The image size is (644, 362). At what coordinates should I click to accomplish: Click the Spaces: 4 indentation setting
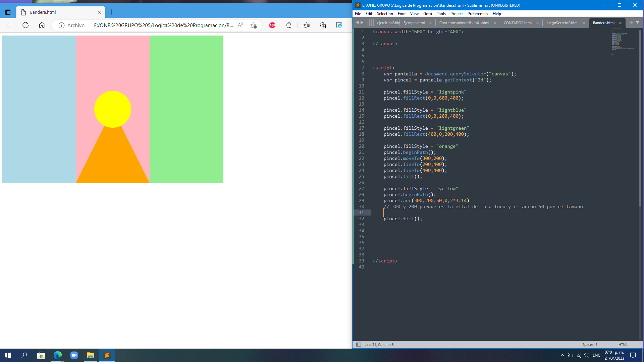[589, 345]
